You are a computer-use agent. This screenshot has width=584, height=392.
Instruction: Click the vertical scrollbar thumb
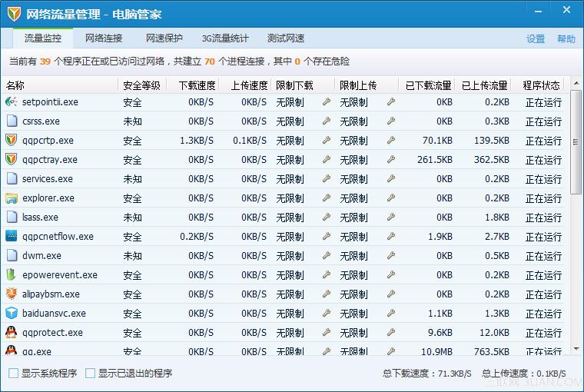click(x=576, y=141)
